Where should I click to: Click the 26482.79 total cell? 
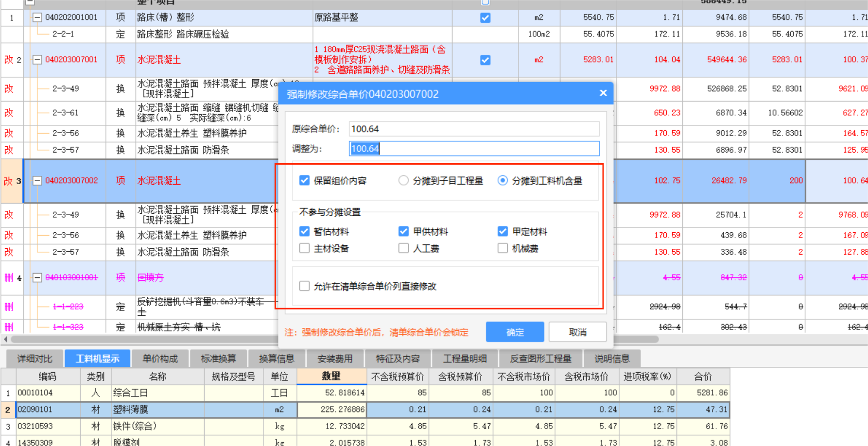(x=715, y=180)
